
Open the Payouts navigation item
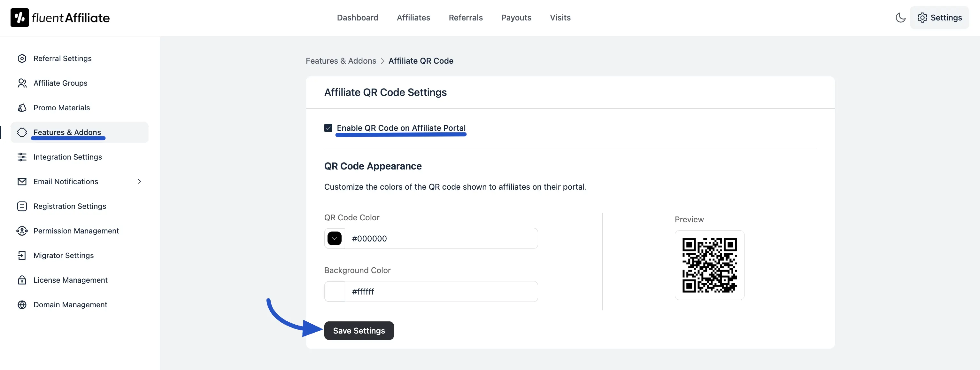click(x=516, y=18)
